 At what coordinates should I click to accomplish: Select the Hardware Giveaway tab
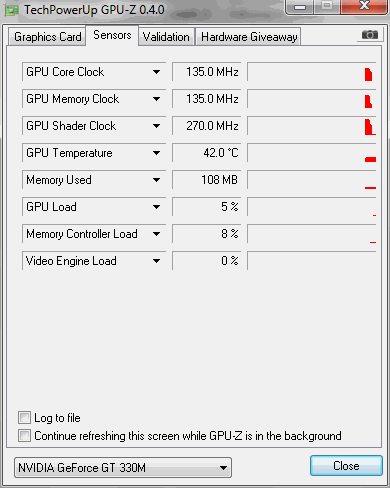(249, 37)
